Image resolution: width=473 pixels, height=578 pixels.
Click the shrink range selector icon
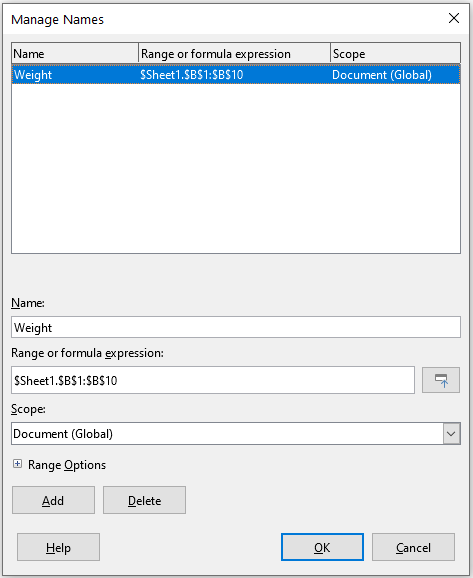pyautogui.click(x=441, y=380)
